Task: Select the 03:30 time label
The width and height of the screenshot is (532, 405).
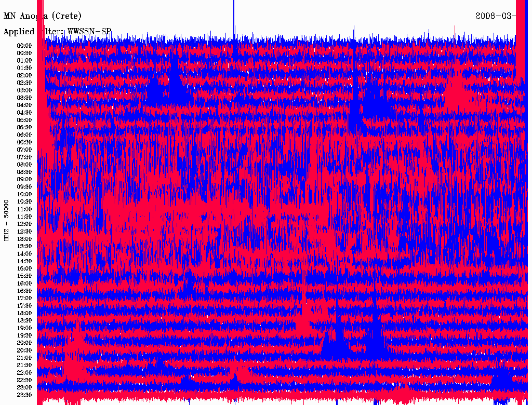Action: pyautogui.click(x=24, y=98)
